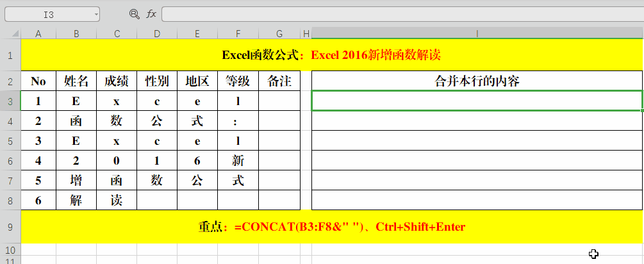Click the '备注' header cell
Viewport: 644px width, 264px height.
coord(279,81)
